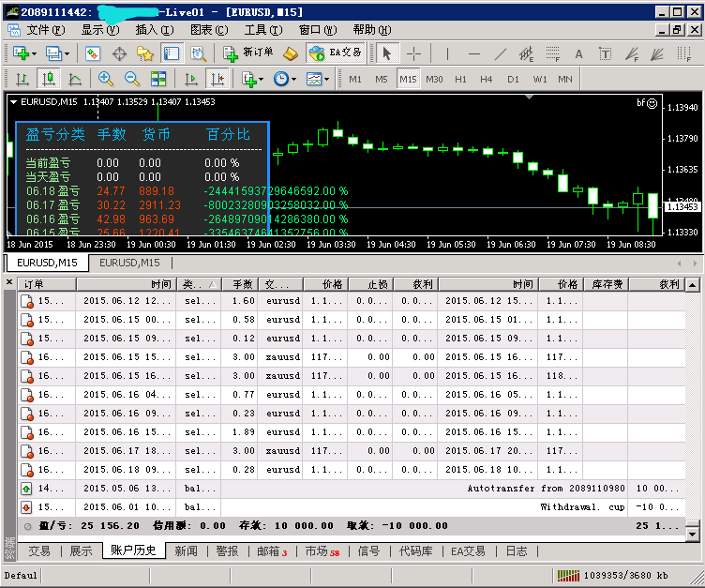Viewport: 705px width, 588px height.
Task: Switch chart to line chart display
Action: pyautogui.click(x=74, y=79)
